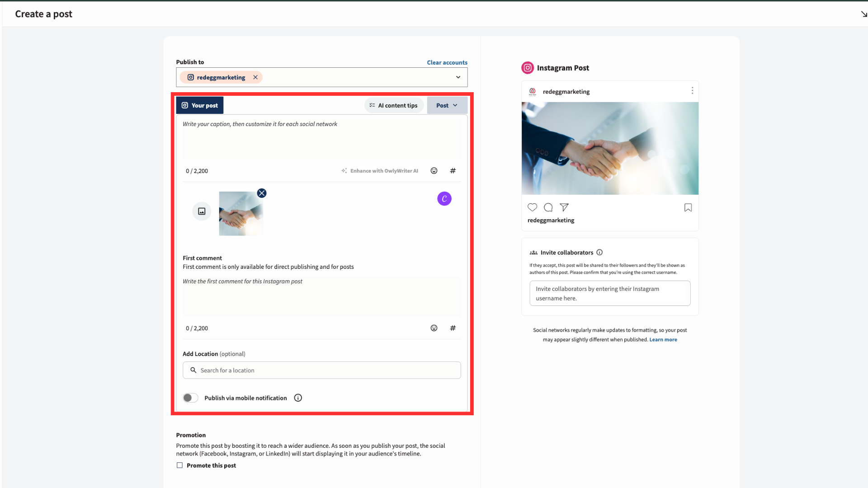This screenshot has width=868, height=488.
Task: Click Invite collaborators info icon
Action: click(599, 253)
